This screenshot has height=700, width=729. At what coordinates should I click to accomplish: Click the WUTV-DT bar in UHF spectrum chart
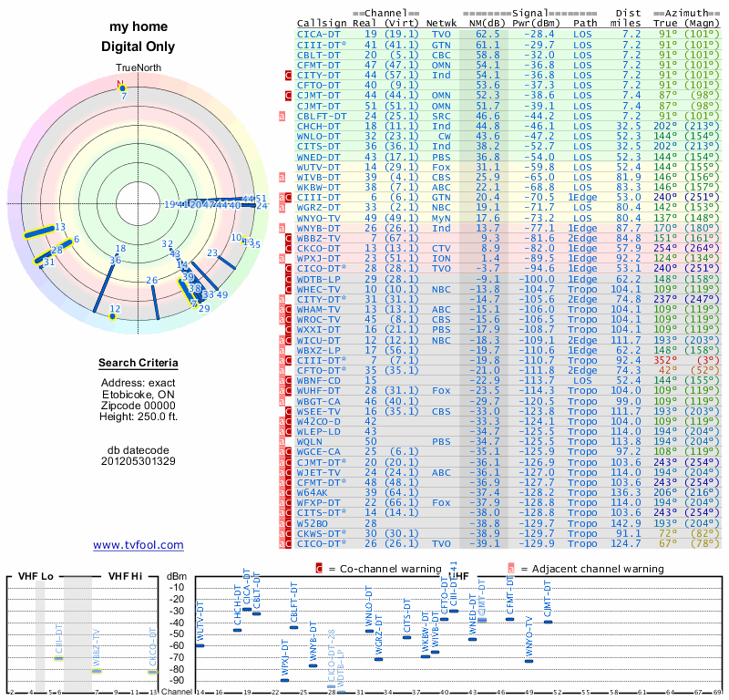point(200,645)
